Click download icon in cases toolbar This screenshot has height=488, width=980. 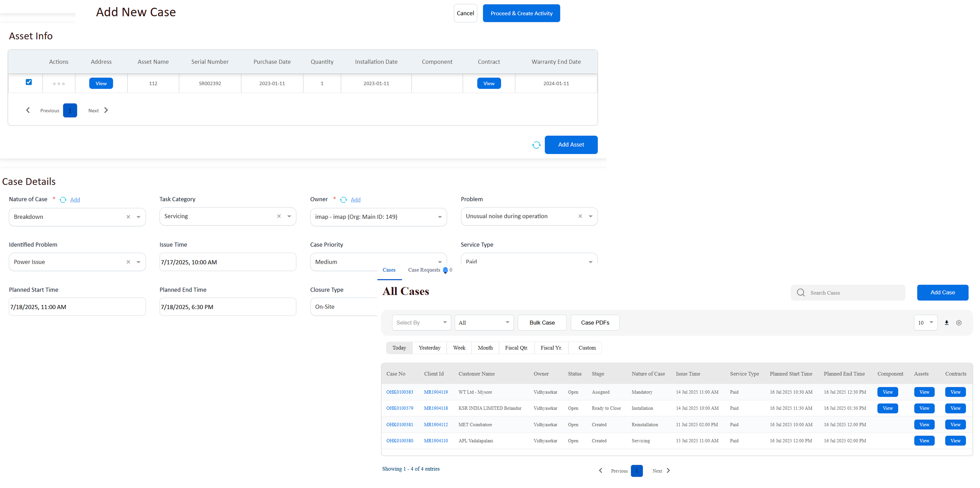pyautogui.click(x=946, y=323)
